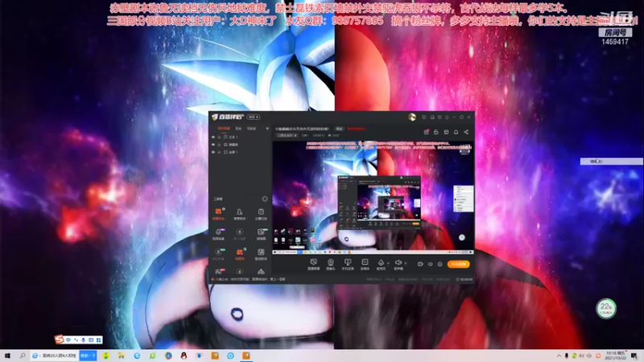Viewport: 644px width, 362px height.
Task: Add a screen capture source from the bottom toolbar
Action: (314, 265)
